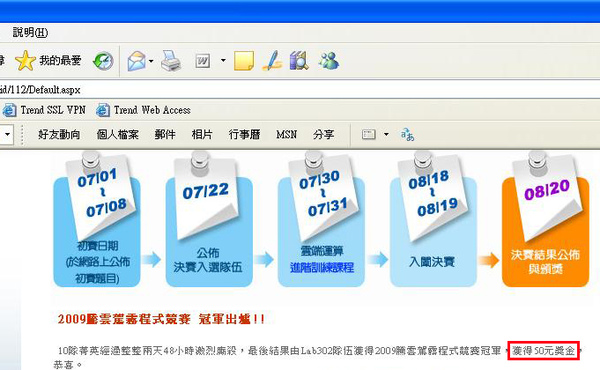600x370 pixels.
Task: Expand the search box dropdown on Live toolbar
Action: [7, 134]
